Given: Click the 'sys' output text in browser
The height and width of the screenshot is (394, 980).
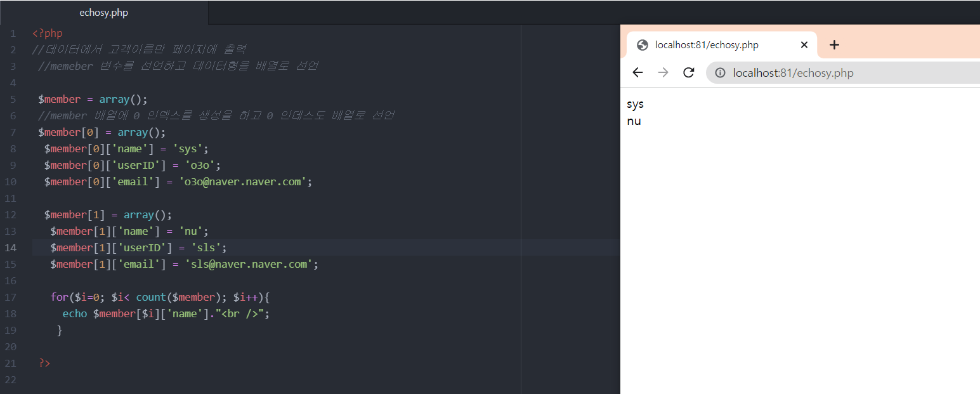Looking at the screenshot, I should [x=635, y=105].
